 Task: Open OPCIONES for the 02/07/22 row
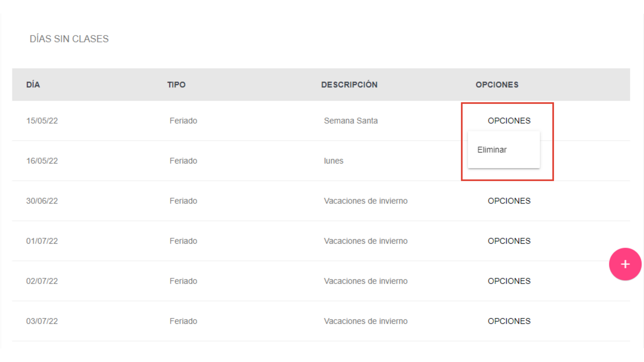click(x=509, y=281)
